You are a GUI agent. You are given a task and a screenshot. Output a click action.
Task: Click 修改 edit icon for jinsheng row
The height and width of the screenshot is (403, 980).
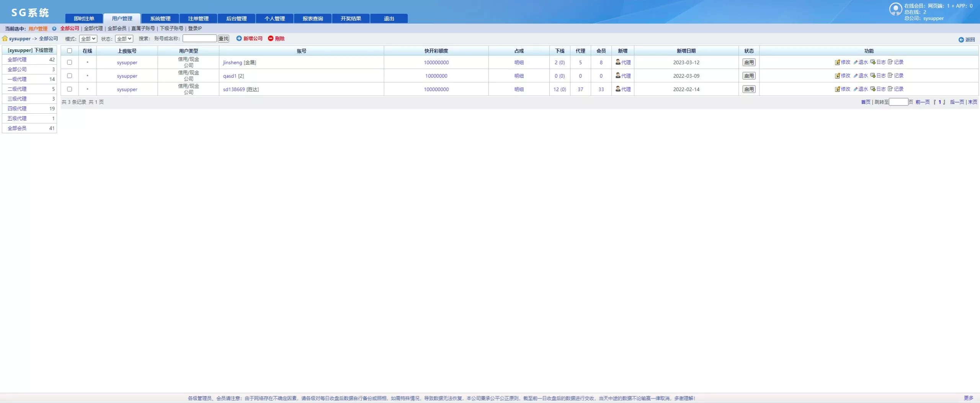pyautogui.click(x=837, y=62)
